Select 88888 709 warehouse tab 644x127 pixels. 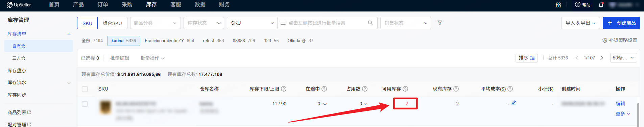(244, 41)
